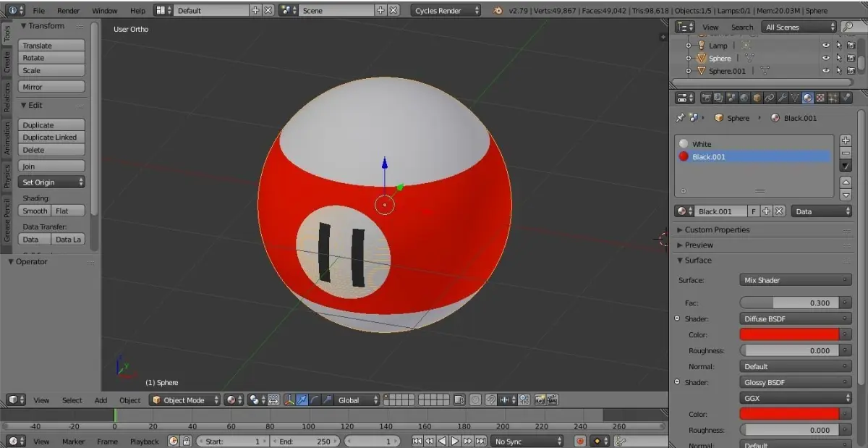The height and width of the screenshot is (448, 868).
Task: Click the OpenGL render animation clapper icon
Action: click(x=553, y=400)
